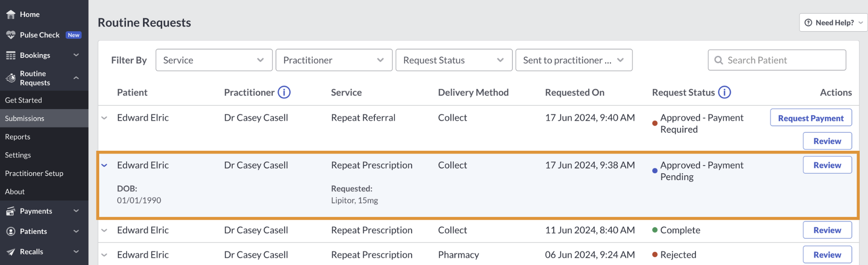
Task: Click the Pharmacy delivery method cell
Action: 458,255
